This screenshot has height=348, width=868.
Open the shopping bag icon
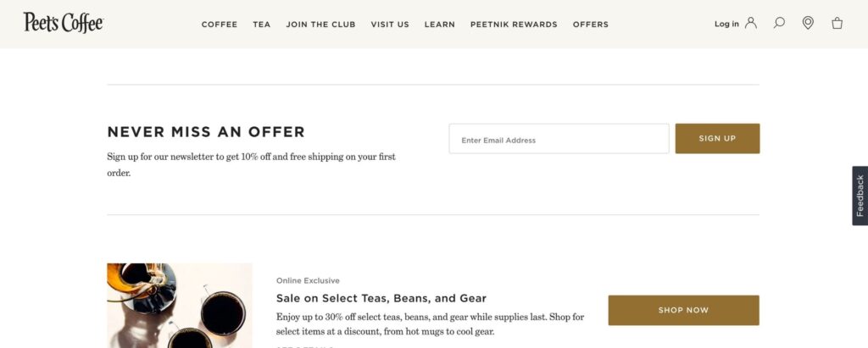837,23
